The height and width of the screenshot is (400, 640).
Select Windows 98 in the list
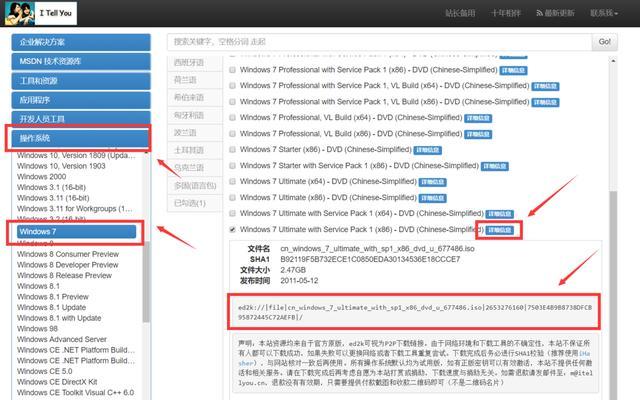click(x=38, y=328)
